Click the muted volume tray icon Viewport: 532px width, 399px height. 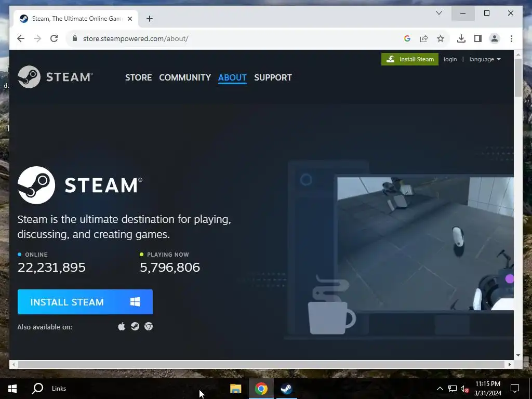[464, 389]
